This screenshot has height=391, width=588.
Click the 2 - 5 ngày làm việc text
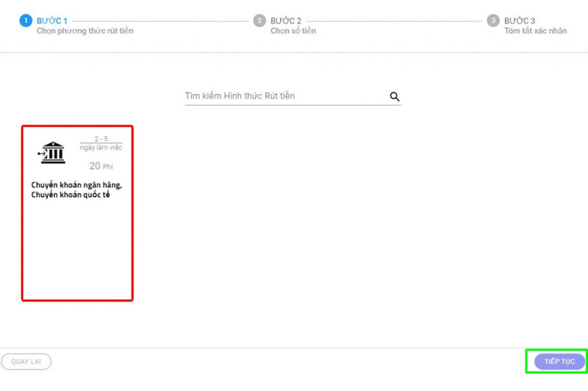[101, 143]
